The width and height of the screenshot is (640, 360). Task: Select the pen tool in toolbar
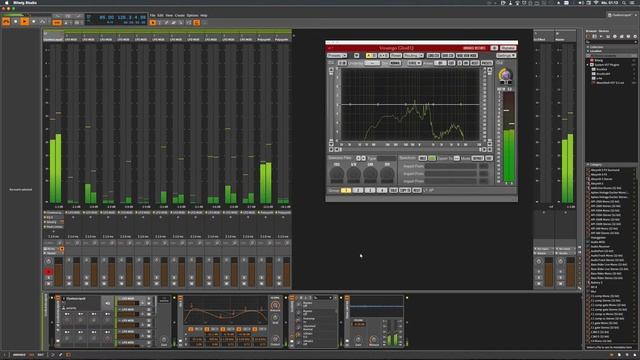167,23
